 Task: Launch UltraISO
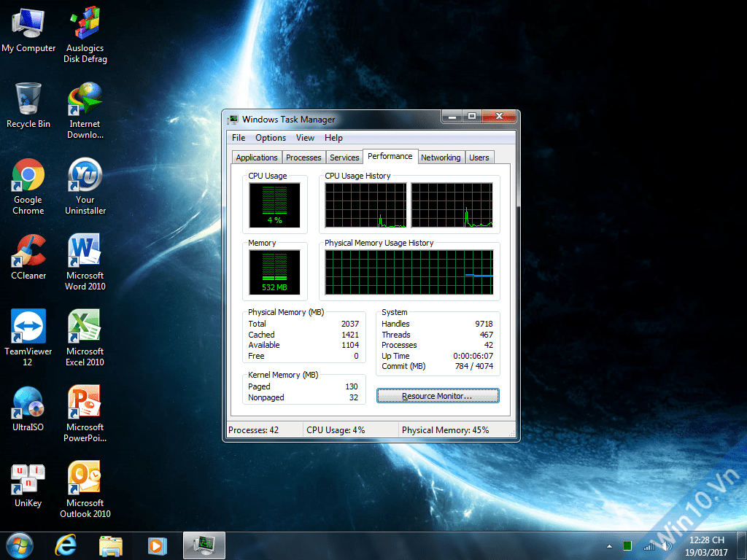pos(28,403)
